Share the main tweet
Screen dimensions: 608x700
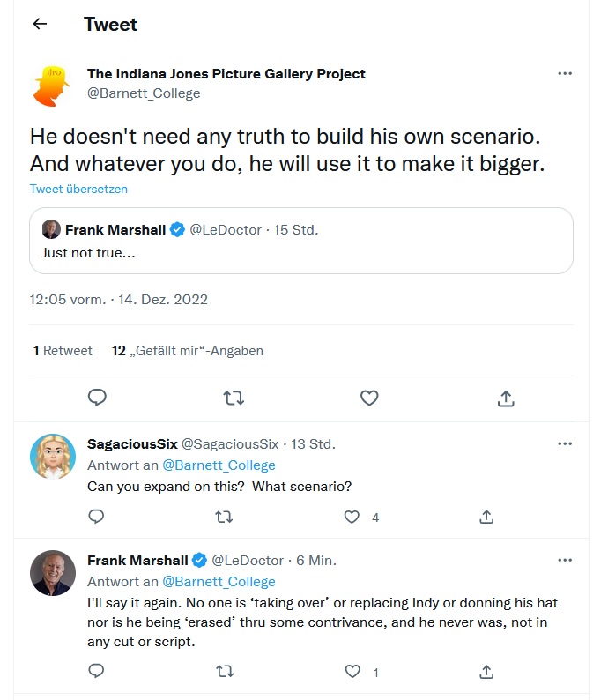[506, 398]
